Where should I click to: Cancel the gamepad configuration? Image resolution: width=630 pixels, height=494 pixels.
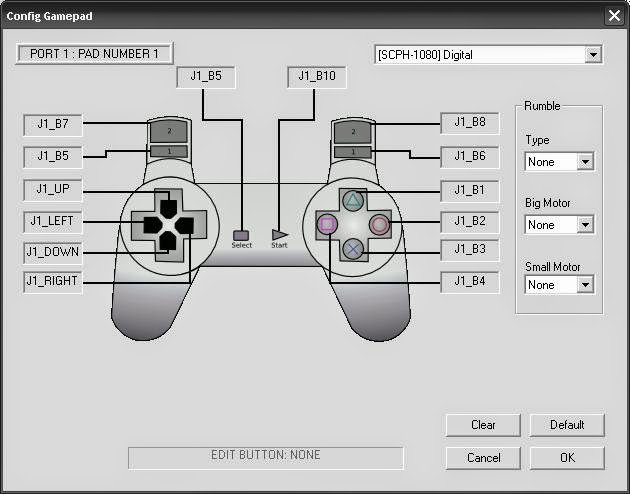coord(483,458)
